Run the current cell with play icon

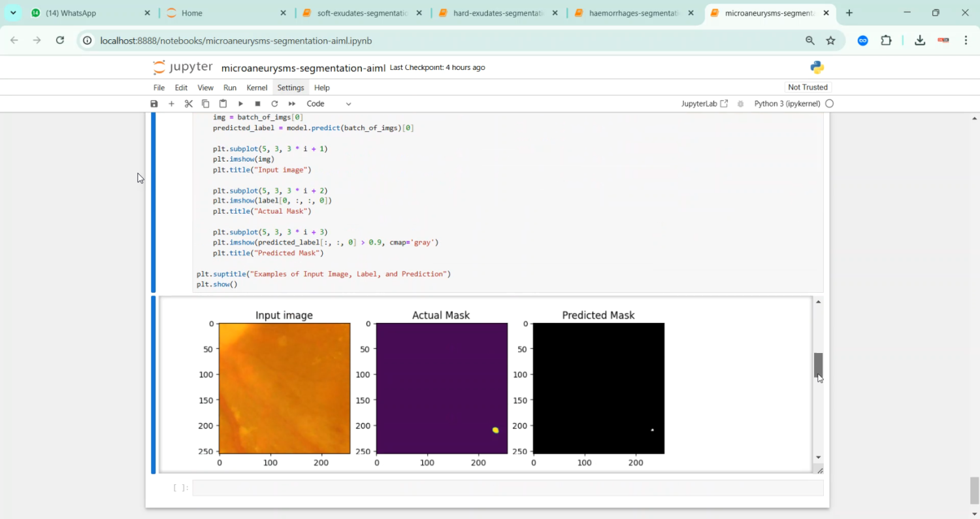click(240, 104)
